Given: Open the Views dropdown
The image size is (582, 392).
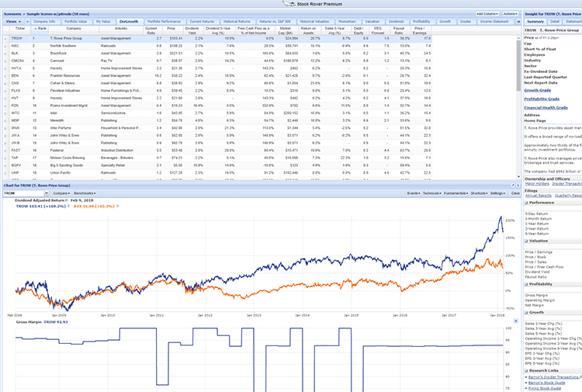Looking at the screenshot, I should [x=13, y=22].
